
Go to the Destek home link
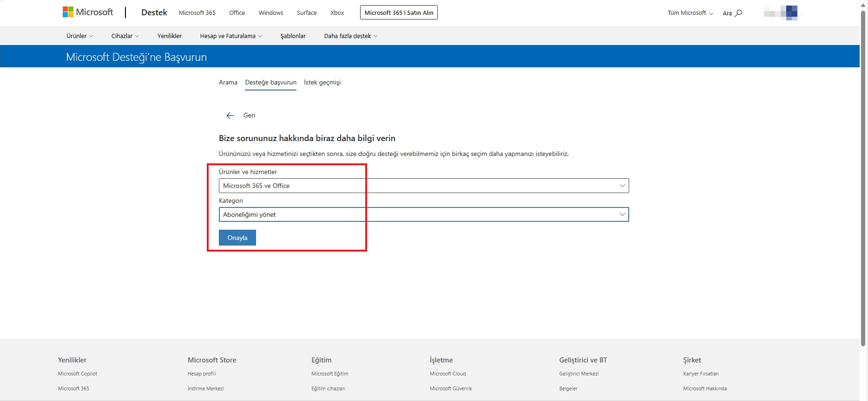(154, 13)
